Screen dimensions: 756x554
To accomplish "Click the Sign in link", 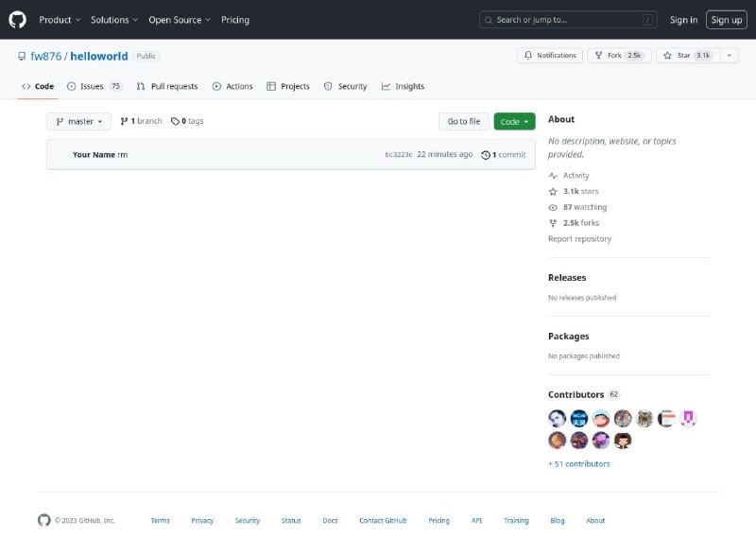I will [683, 20].
